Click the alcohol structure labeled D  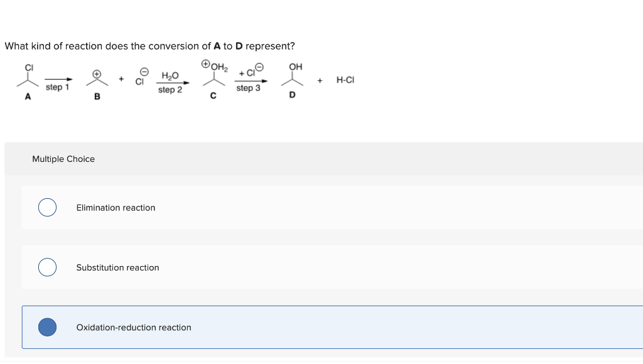click(291, 80)
